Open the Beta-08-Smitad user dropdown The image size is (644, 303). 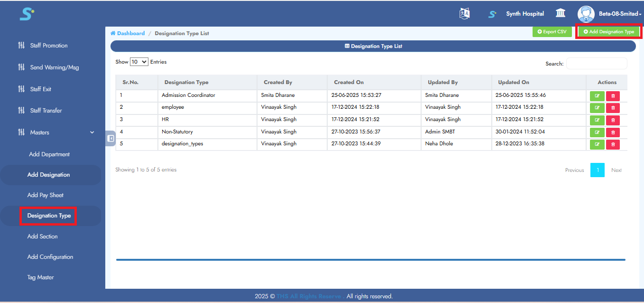point(619,14)
